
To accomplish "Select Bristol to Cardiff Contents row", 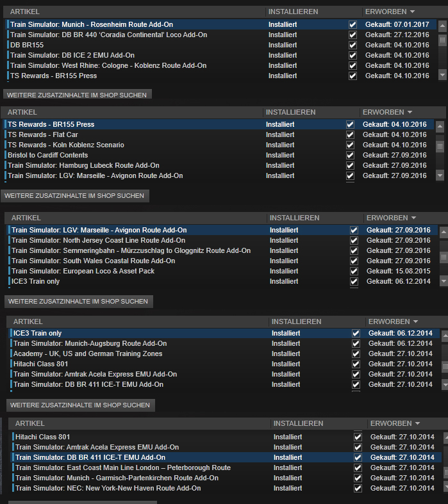I will [x=219, y=155].
